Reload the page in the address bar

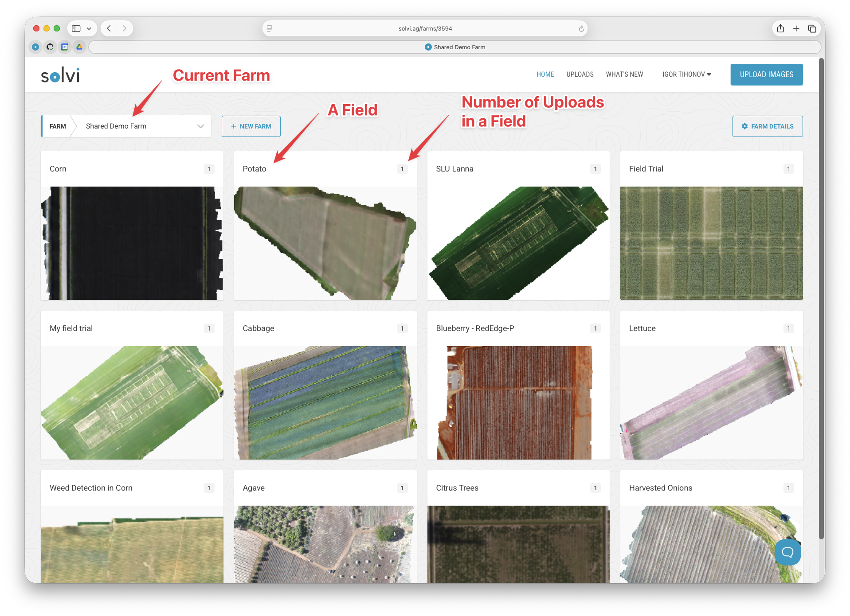tap(581, 29)
